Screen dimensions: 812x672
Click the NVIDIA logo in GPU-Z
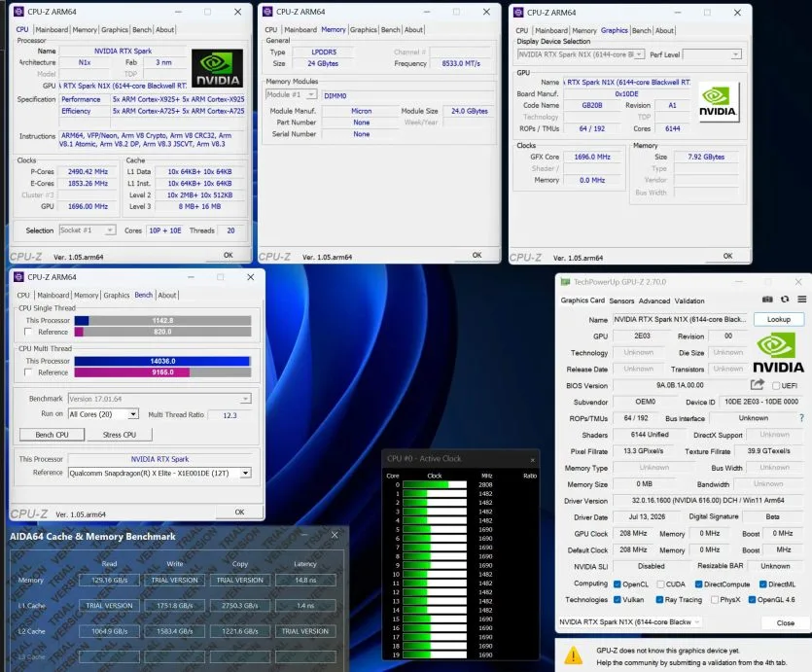[778, 353]
